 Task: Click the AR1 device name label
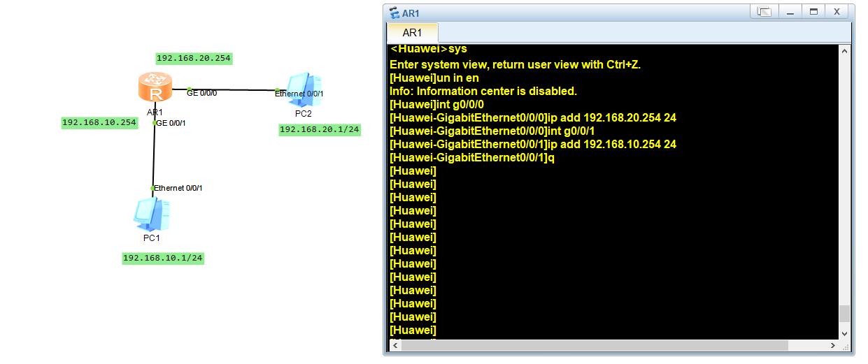pyautogui.click(x=155, y=112)
